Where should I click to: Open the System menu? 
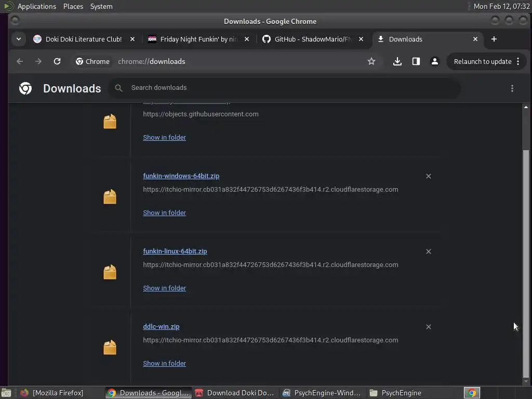pyautogui.click(x=101, y=6)
